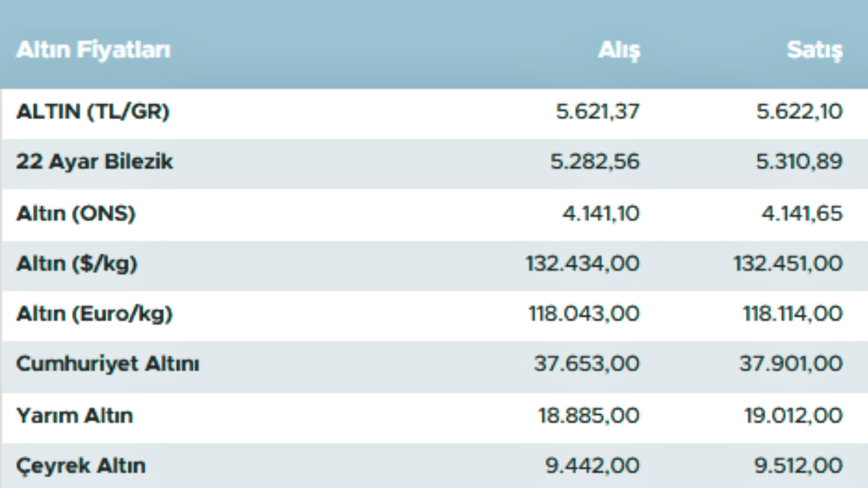Select the 22 Ayar Bilezik row label
Image resolution: width=868 pixels, height=488 pixels.
[95, 162]
